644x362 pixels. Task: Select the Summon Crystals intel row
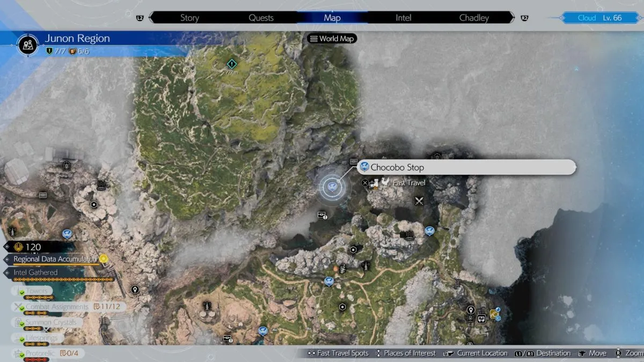[x=47, y=322]
